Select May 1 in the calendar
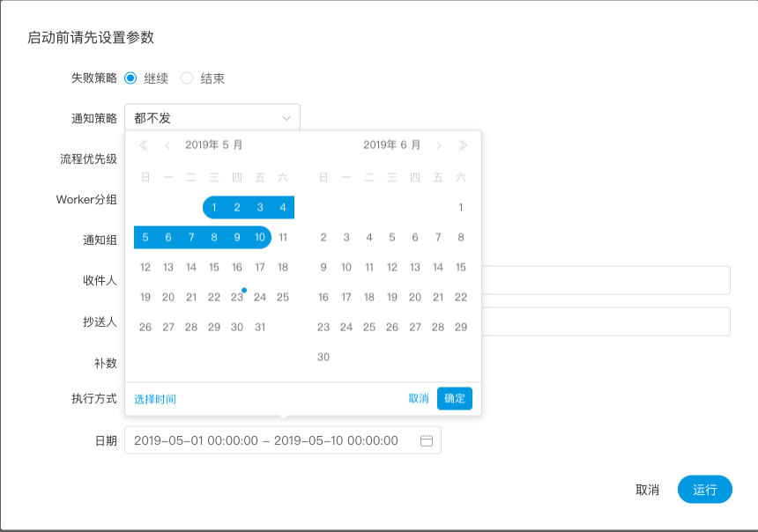Viewport: 758px width, 532px height. (x=214, y=207)
